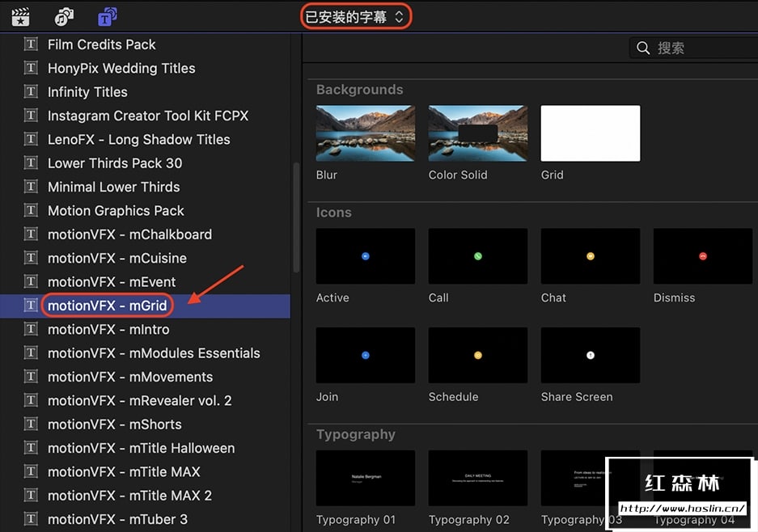
Task: Open the motionVFX - mIntro category
Action: click(x=145, y=330)
